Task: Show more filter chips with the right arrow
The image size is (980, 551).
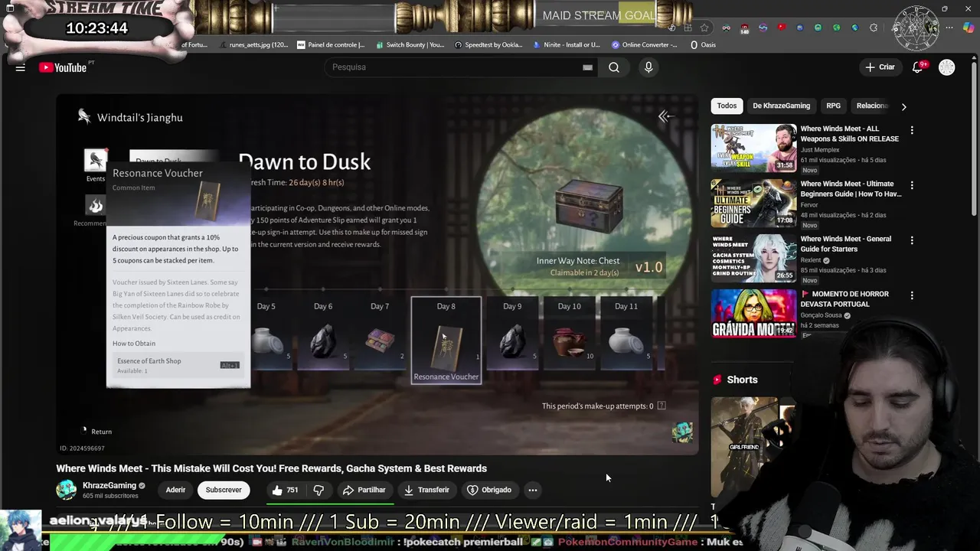Action: (x=903, y=106)
